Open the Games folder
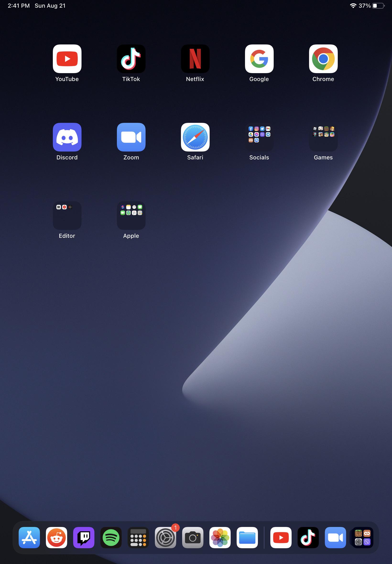This screenshot has width=392, height=564. click(323, 137)
